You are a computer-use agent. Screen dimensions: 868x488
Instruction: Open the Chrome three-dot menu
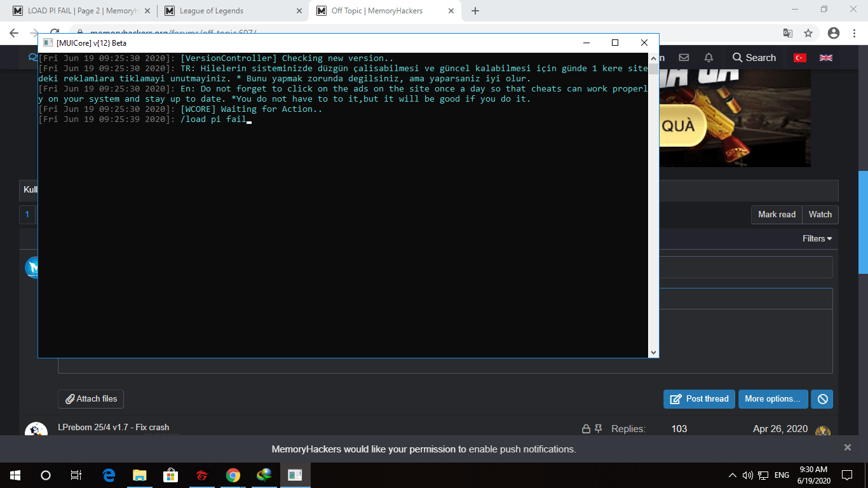click(x=855, y=33)
